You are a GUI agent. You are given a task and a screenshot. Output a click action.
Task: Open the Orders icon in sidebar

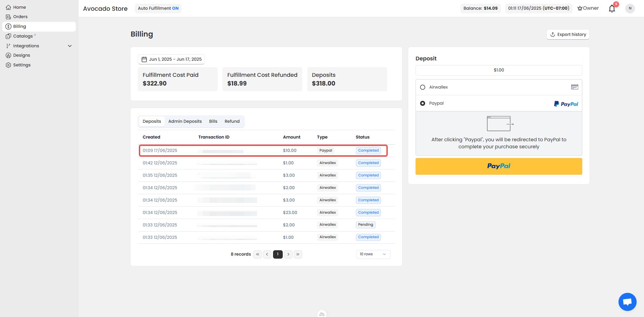pyautogui.click(x=8, y=17)
